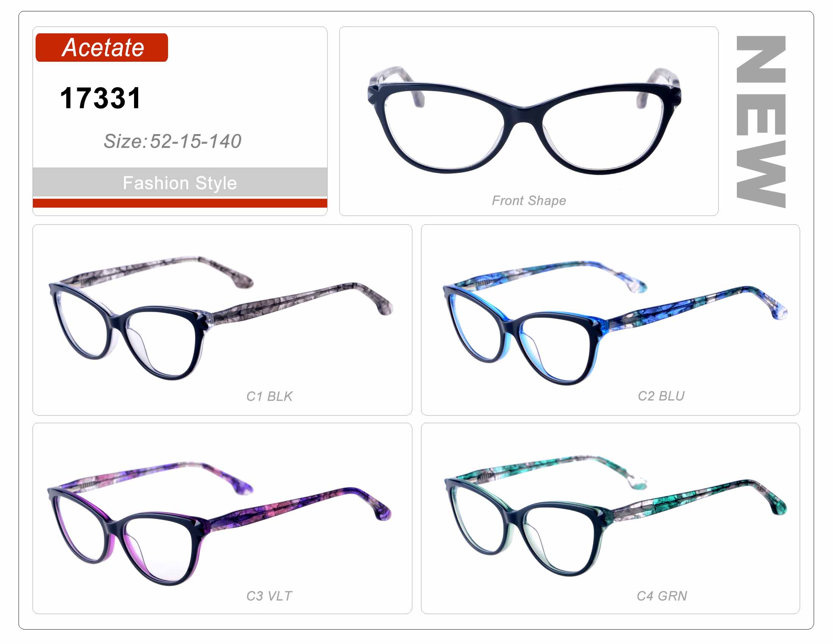Click the C3 VLT color label
833x644 pixels.
tap(269, 596)
